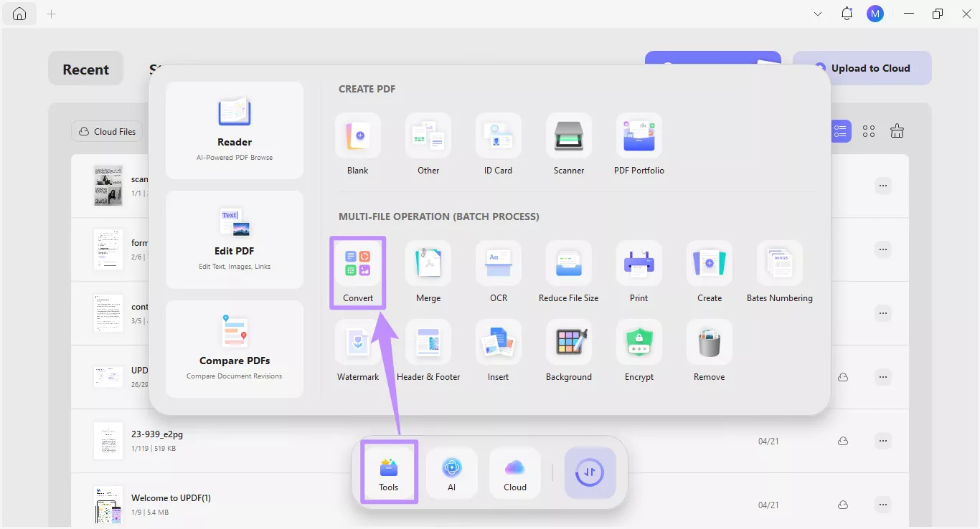The image size is (980, 529).
Task: Open the Reduce File Size tool
Action: click(568, 272)
